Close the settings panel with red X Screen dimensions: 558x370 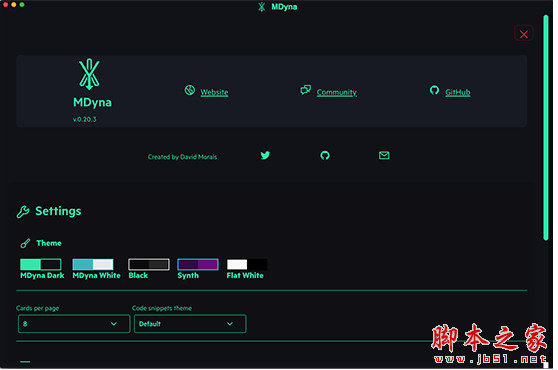[x=523, y=34]
